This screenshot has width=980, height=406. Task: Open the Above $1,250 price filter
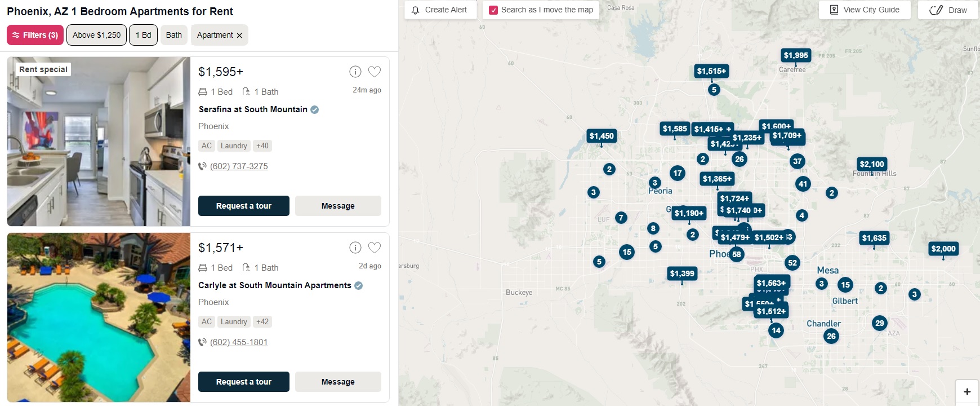click(x=96, y=35)
